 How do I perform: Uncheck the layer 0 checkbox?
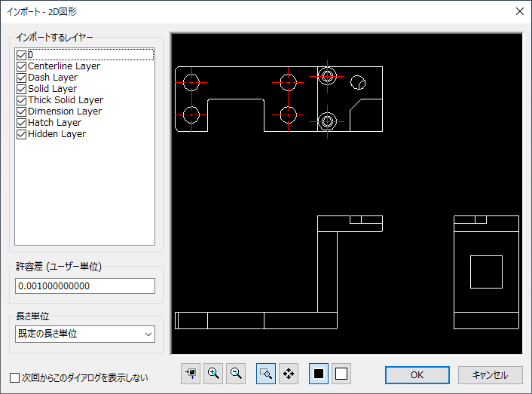click(21, 55)
